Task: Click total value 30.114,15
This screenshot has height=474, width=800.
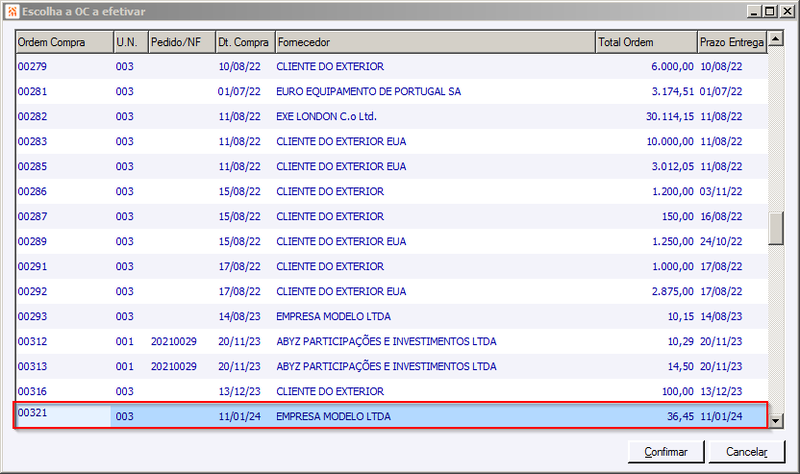Action: [x=670, y=116]
